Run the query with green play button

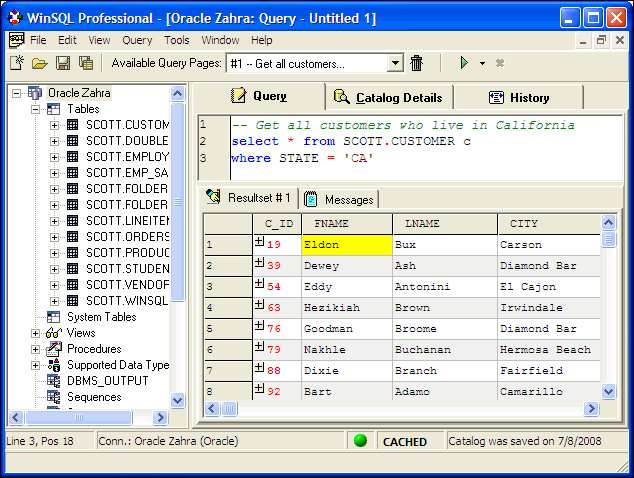[464, 63]
